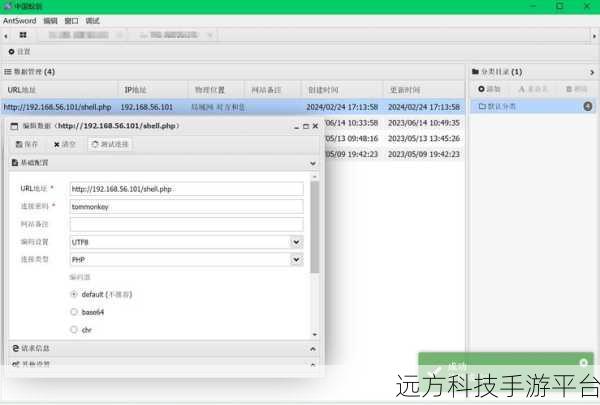Image resolution: width=600 pixels, height=405 pixels.
Task: Click the 网站备注 input field in dialog
Action: [187, 224]
